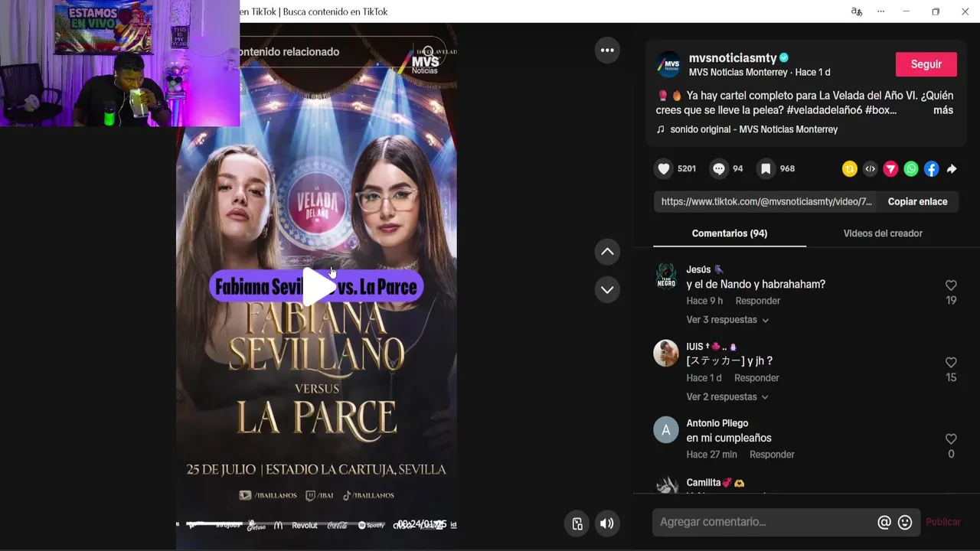
Task: Open Jesús's profile picture
Action: pyautogui.click(x=666, y=276)
